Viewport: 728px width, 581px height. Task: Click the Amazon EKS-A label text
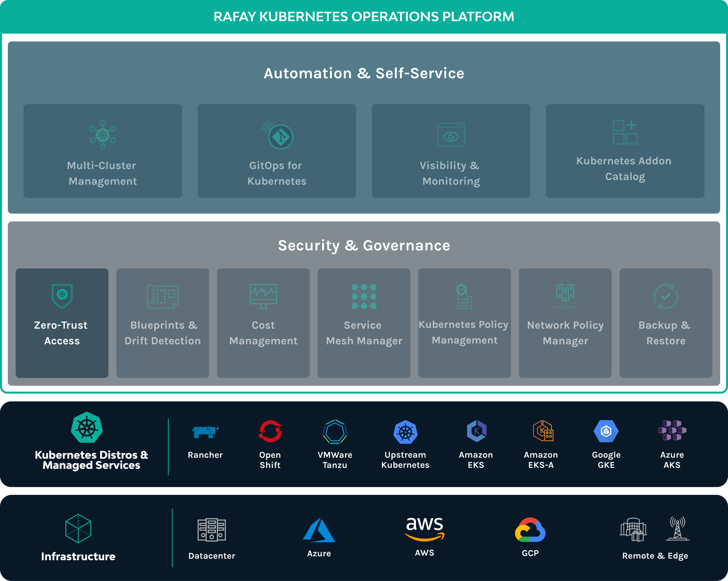pos(541,460)
